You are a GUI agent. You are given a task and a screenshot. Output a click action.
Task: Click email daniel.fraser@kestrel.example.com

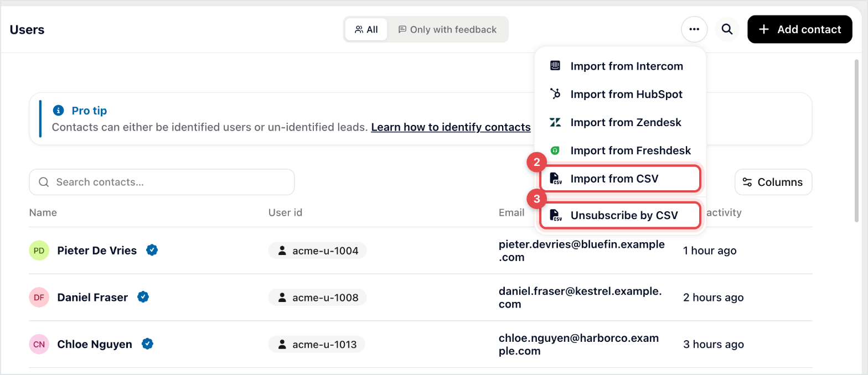click(580, 297)
